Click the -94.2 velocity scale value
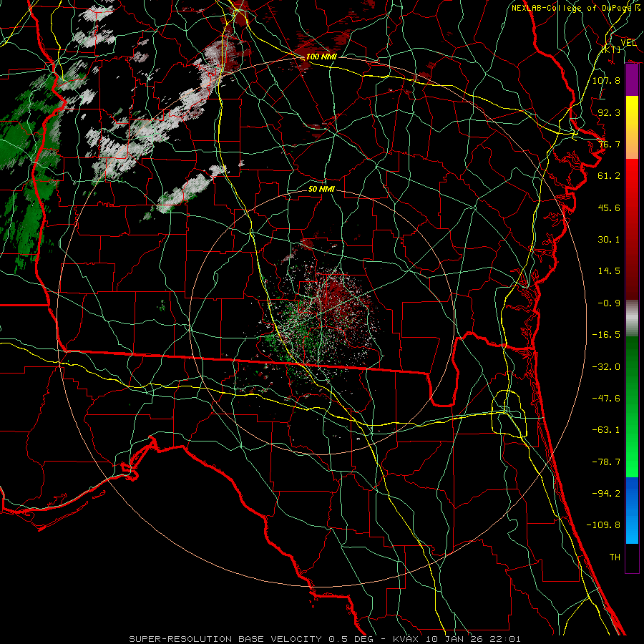Viewport: 644px width, 644px height. point(606,494)
